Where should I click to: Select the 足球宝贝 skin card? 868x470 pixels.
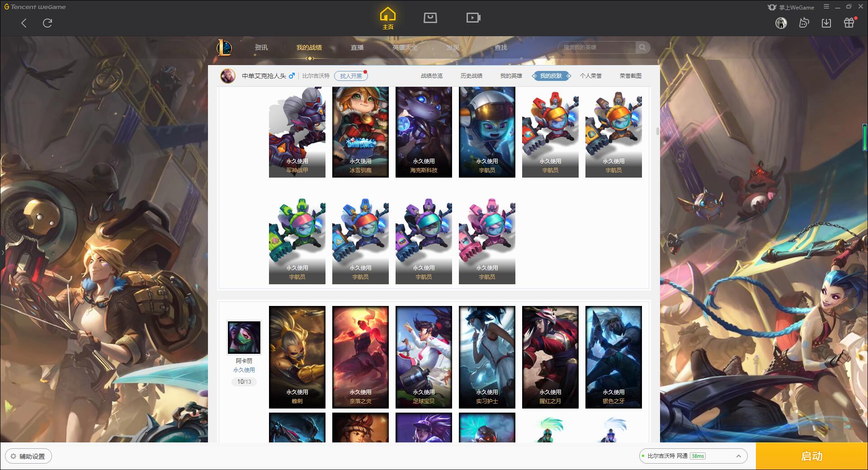point(424,357)
